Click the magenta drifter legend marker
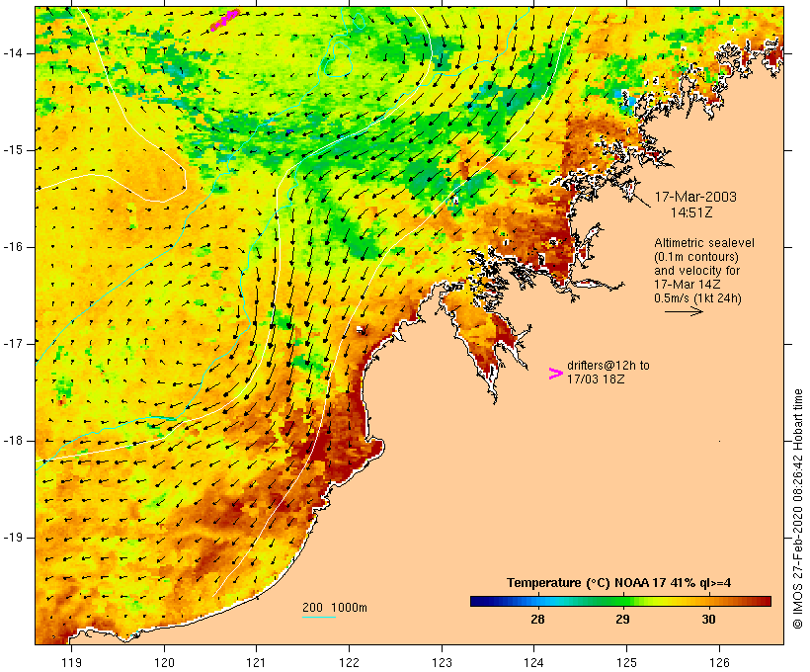 [x=556, y=374]
